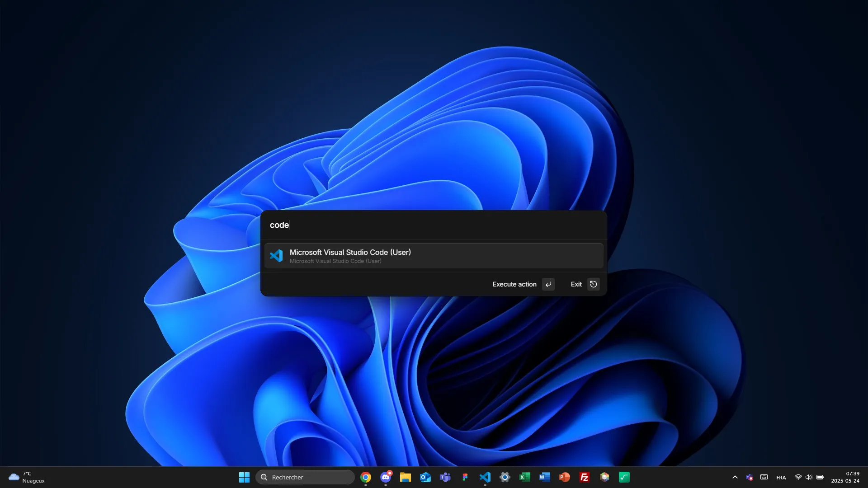Viewport: 868px width, 488px height.
Task: Start Discord from the taskbar
Action: click(386, 477)
